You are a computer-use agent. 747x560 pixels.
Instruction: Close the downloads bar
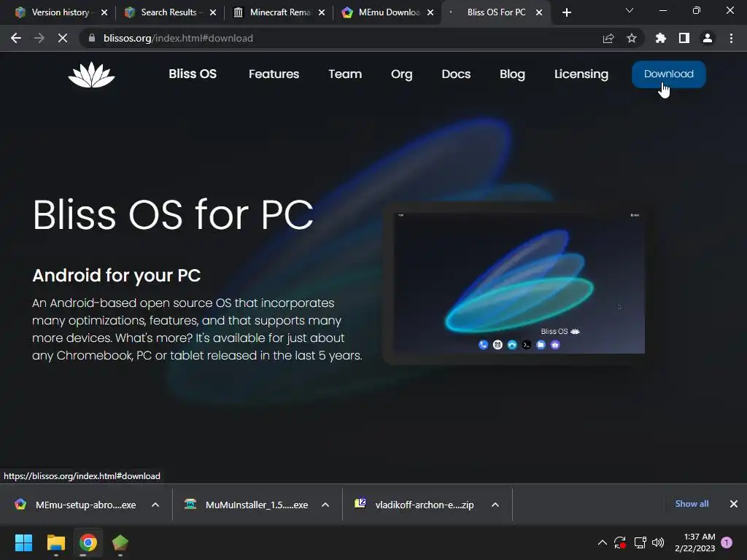coord(734,504)
